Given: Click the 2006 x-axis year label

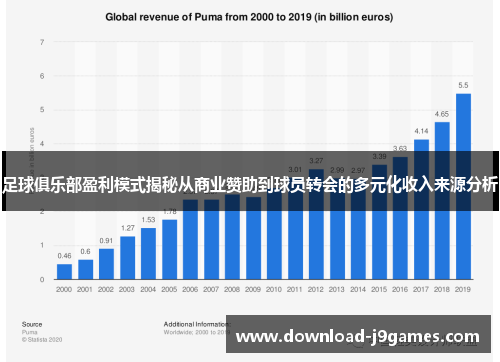Looking at the screenshot, I should 190,289.
